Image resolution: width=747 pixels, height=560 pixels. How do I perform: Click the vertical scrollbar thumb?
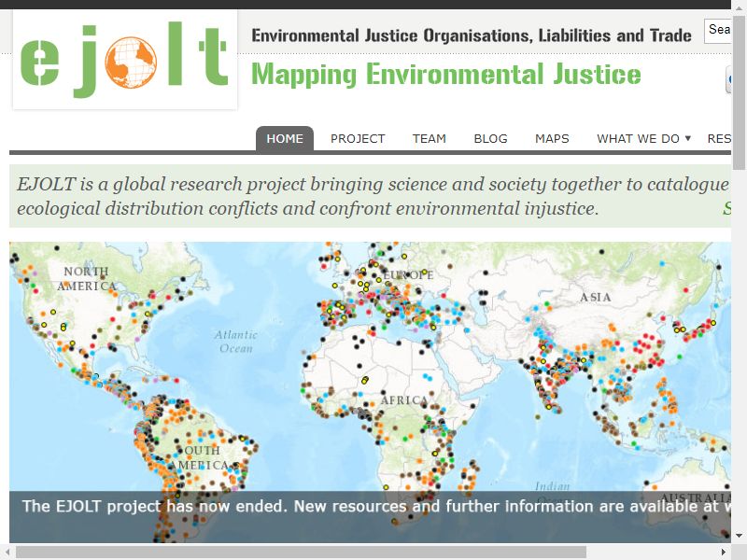[x=739, y=92]
